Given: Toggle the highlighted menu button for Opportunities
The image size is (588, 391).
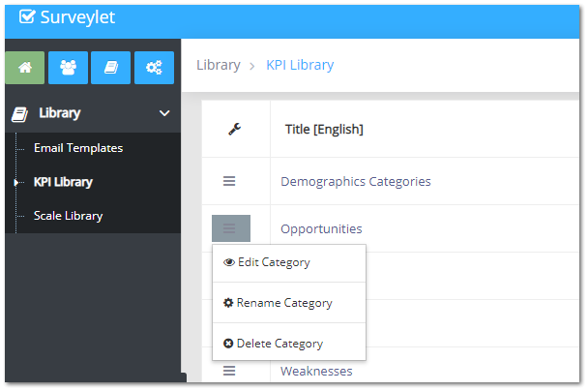Looking at the screenshot, I should click(231, 228).
